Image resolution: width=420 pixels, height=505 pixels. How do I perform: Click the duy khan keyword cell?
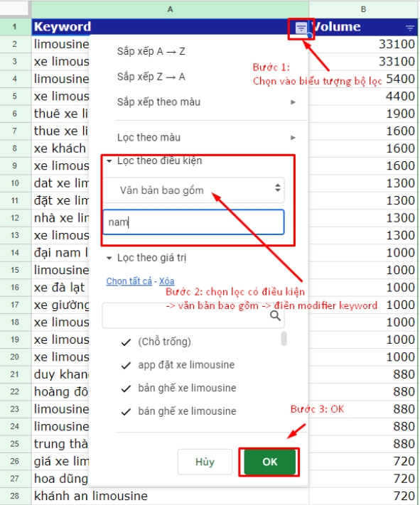[x=60, y=374]
